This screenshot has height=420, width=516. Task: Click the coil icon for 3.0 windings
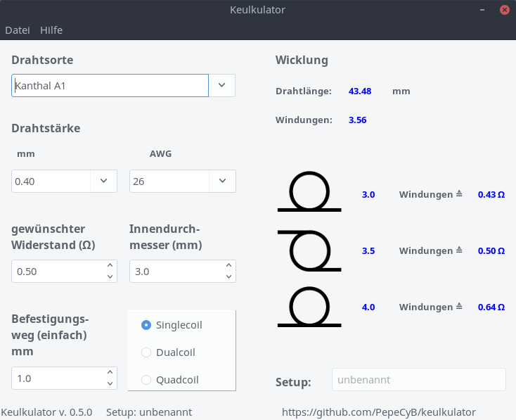pyautogui.click(x=309, y=192)
